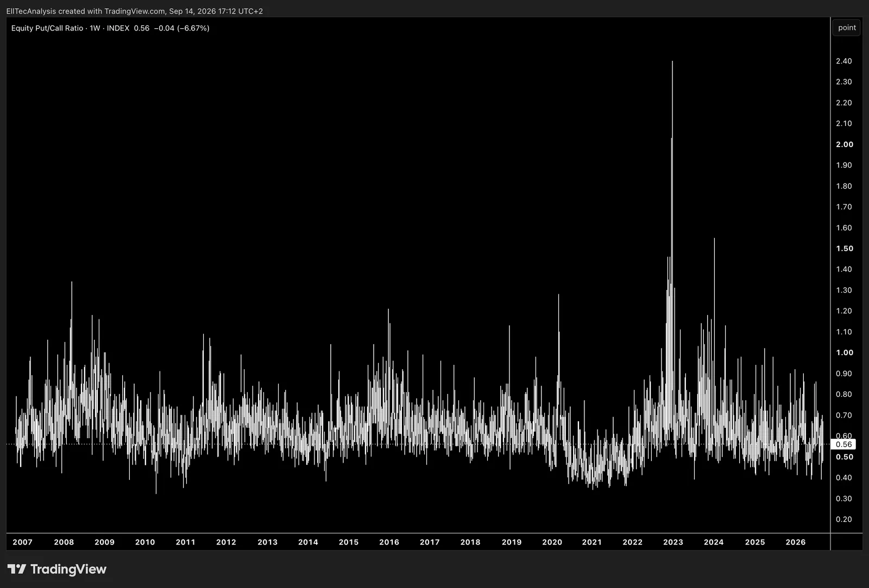Click the TradingView logo icon
The height and width of the screenshot is (588, 869).
[x=17, y=569]
